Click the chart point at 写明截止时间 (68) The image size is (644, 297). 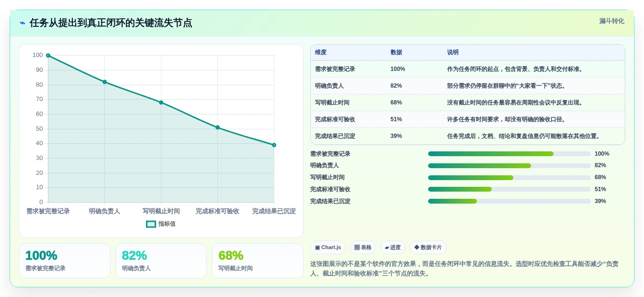pyautogui.click(x=161, y=103)
